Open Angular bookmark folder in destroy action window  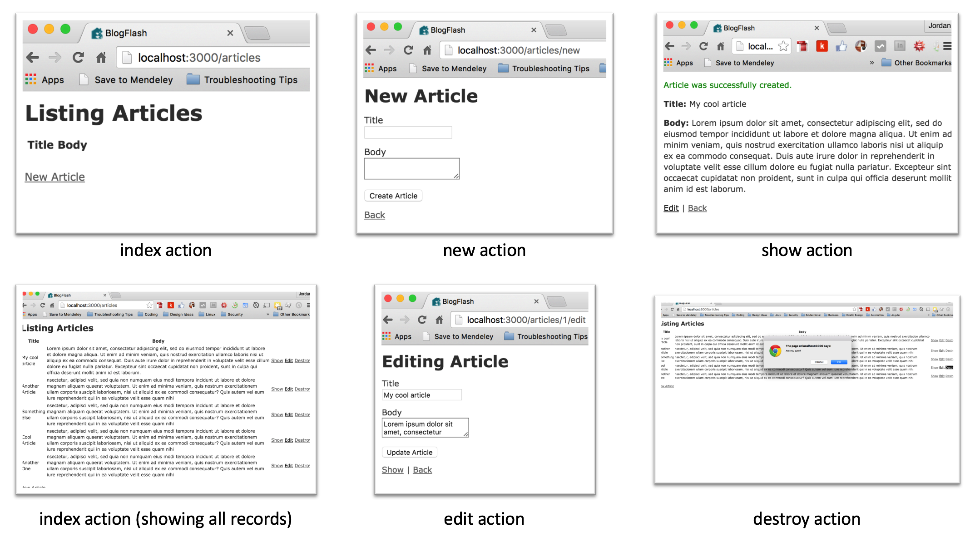click(x=893, y=315)
